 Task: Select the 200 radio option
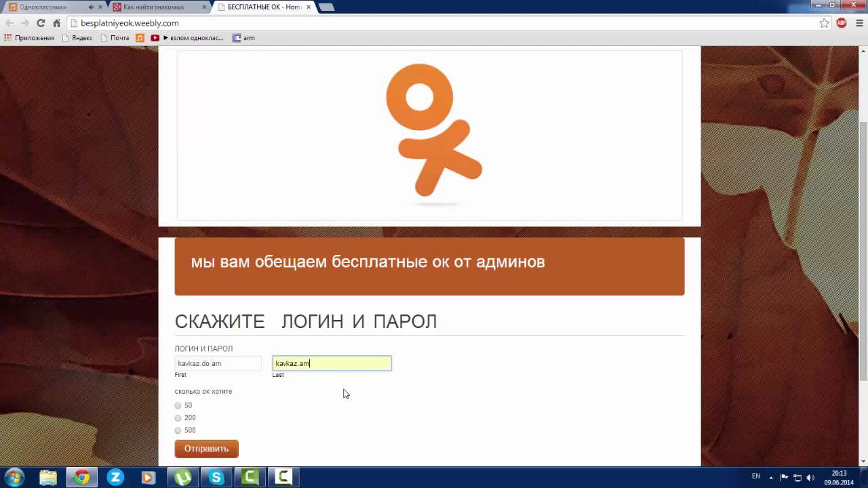coord(178,418)
